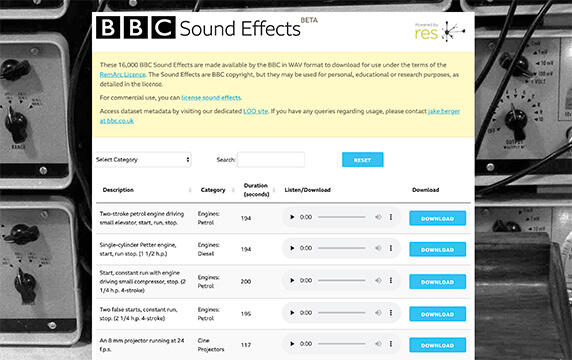The image size is (572, 360).
Task: Click the duration value 200
Action: pyautogui.click(x=246, y=282)
